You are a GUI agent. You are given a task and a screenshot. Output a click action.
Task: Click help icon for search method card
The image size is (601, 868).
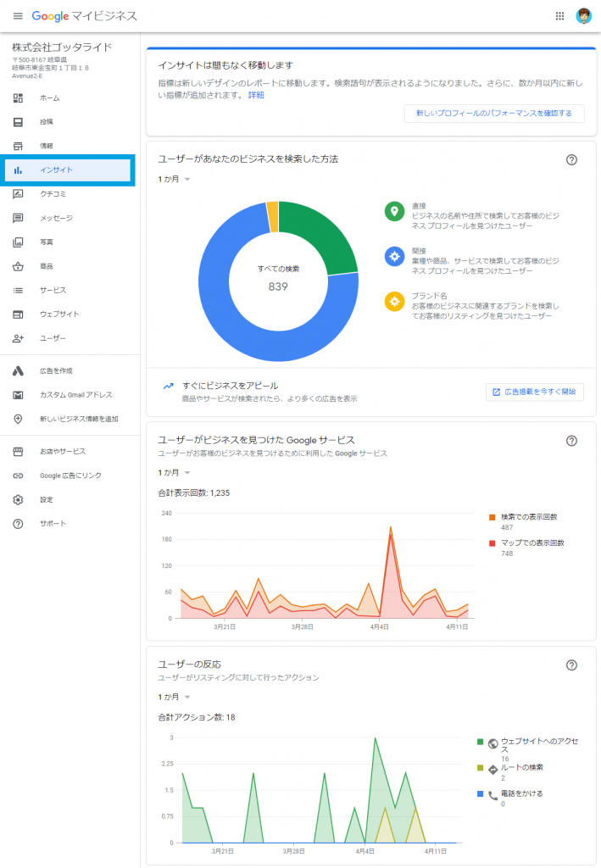click(x=571, y=159)
